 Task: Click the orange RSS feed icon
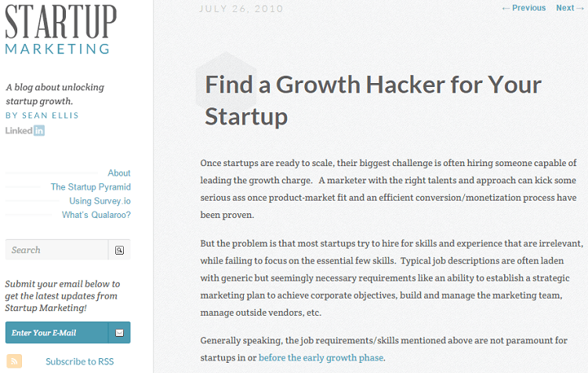[14, 361]
